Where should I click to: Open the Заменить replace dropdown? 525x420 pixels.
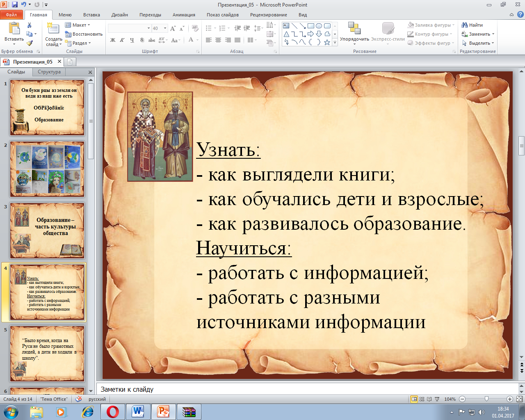478,34
